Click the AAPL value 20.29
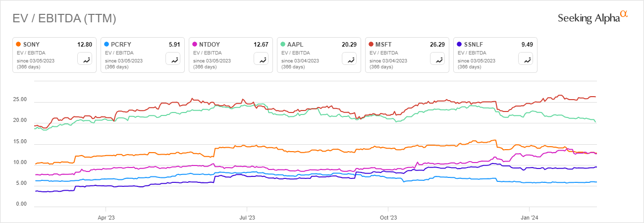The image size is (644, 223). point(348,45)
